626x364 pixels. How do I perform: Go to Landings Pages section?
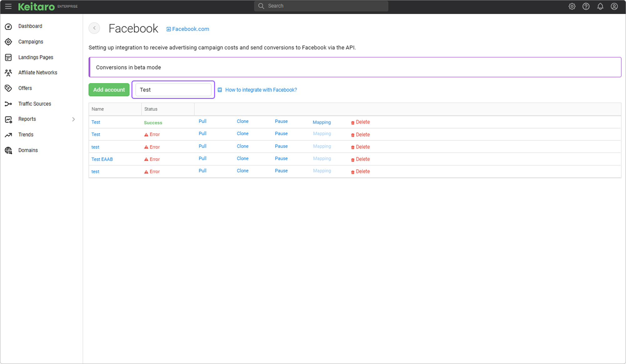pyautogui.click(x=36, y=57)
